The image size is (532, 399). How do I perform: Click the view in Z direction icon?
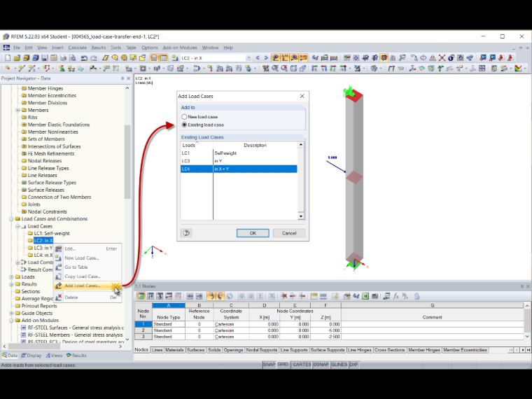pyautogui.click(x=333, y=69)
